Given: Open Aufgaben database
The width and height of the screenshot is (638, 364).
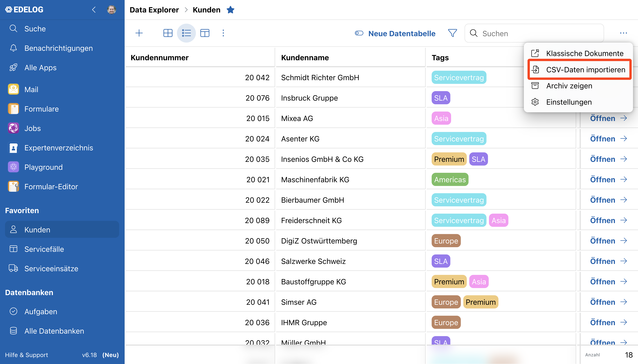Looking at the screenshot, I should pos(62,312).
